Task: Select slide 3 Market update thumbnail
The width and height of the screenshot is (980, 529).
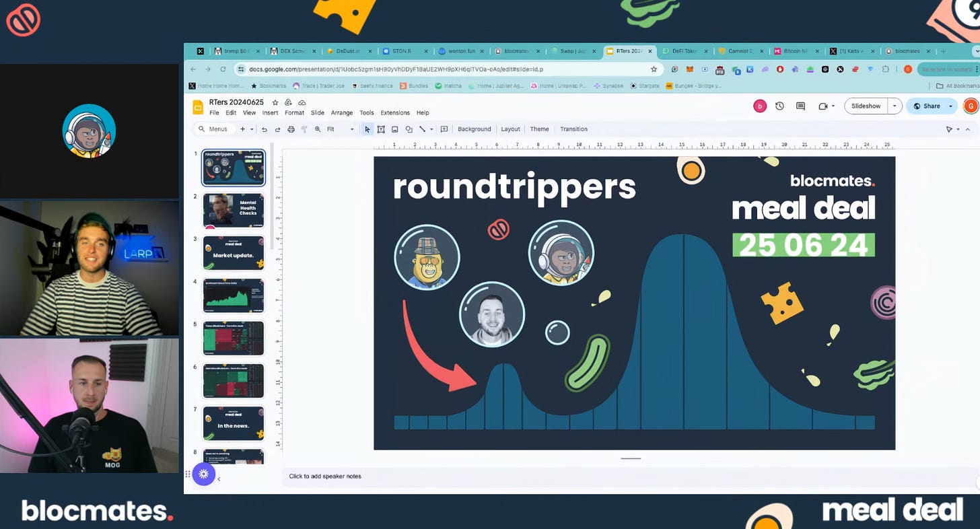Action: 234,253
